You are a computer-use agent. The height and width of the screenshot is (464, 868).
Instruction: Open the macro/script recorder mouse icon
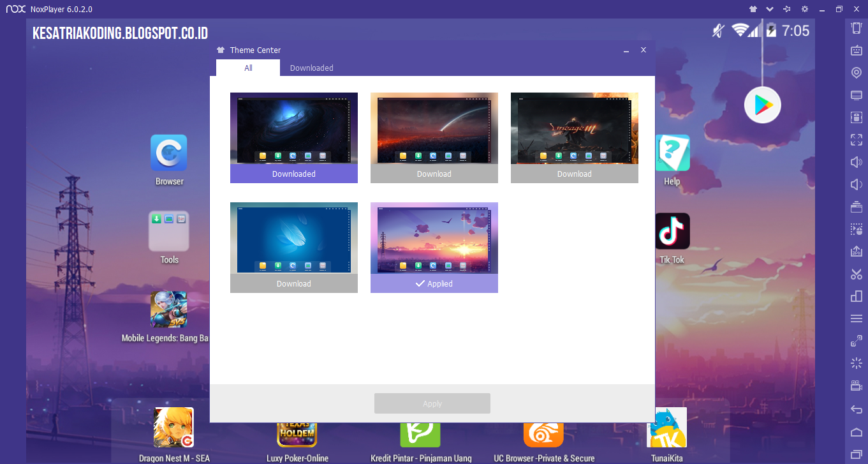click(x=857, y=229)
